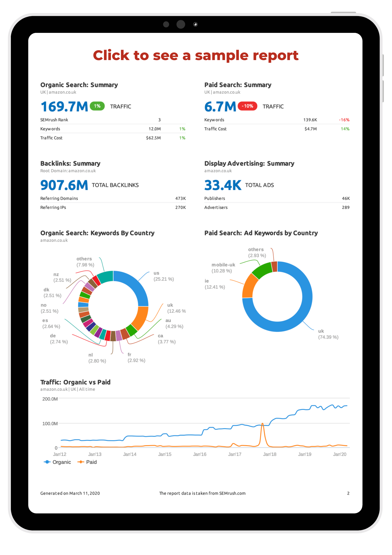Click the $62.5M traffic cost value
Viewport: 392px width, 555px height.
tap(153, 138)
